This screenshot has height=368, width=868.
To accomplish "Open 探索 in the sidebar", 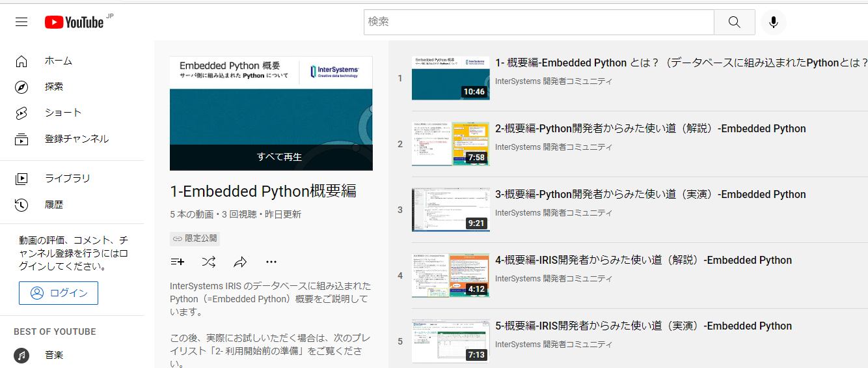I will coord(54,87).
